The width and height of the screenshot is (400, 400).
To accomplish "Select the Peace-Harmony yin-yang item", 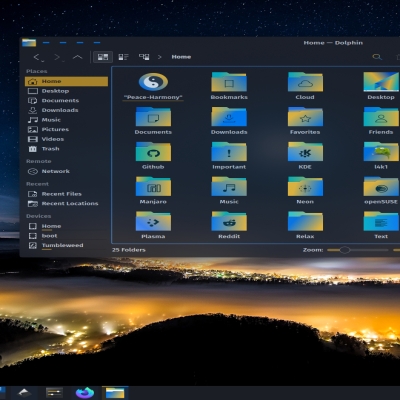I will [153, 82].
